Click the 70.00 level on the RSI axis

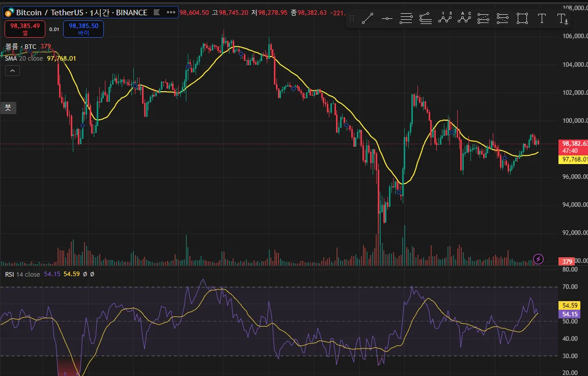tap(570, 287)
